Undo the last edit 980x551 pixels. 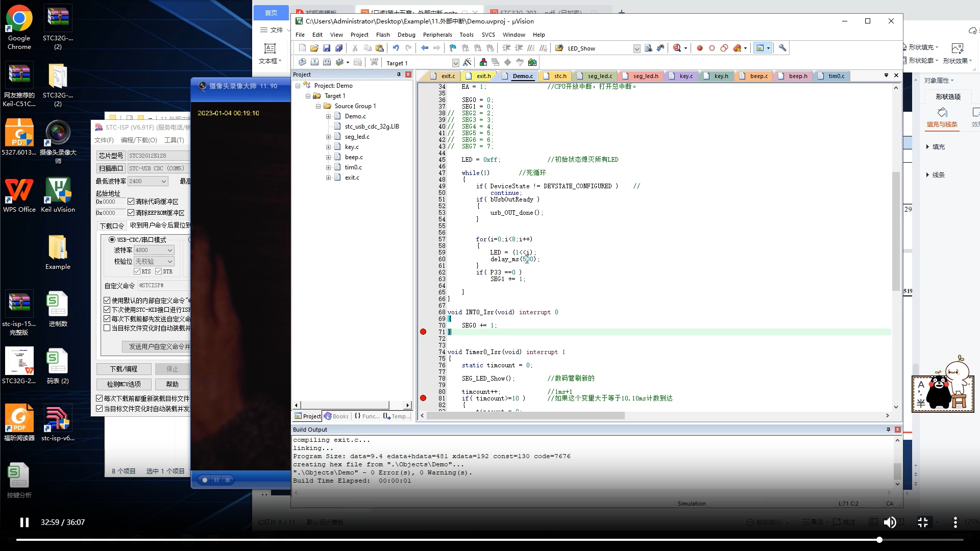coord(396,48)
